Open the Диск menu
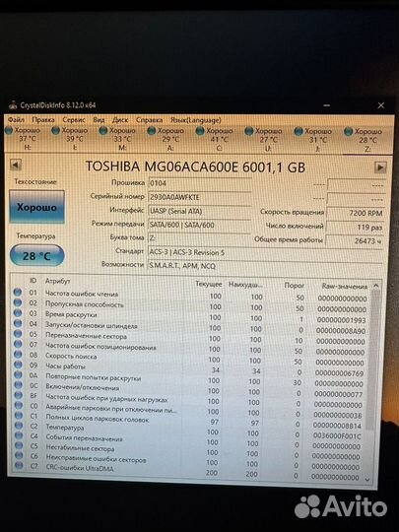 click(120, 120)
